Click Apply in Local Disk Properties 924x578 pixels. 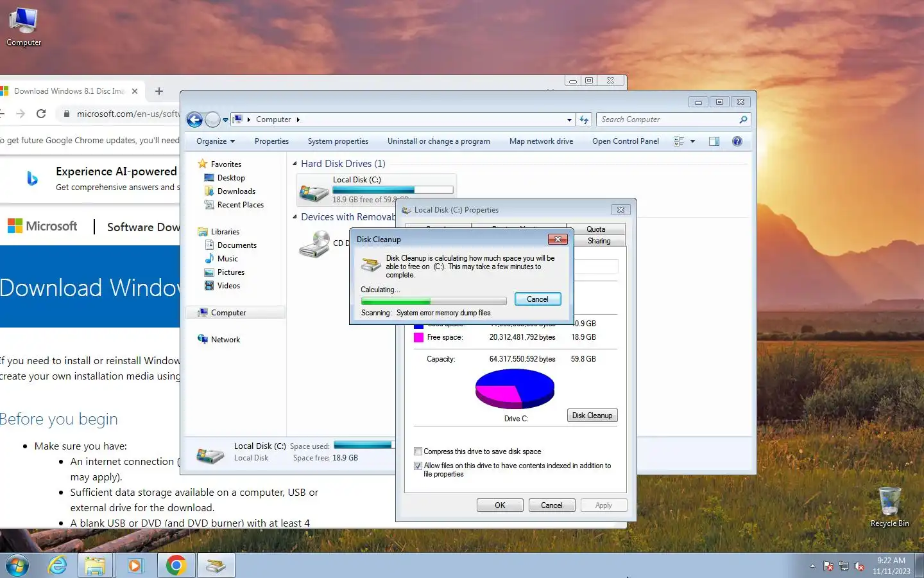pos(604,505)
